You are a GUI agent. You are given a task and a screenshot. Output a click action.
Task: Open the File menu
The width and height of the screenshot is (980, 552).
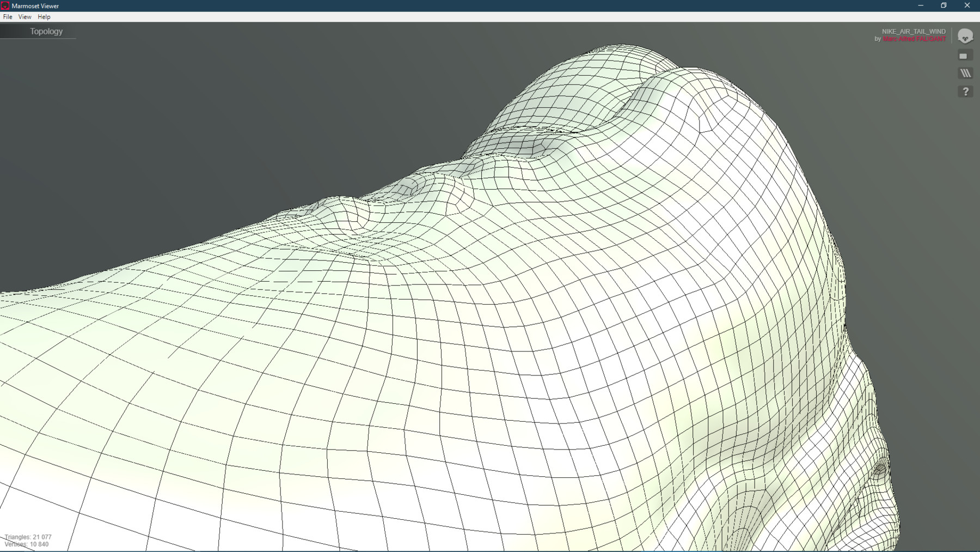click(8, 17)
